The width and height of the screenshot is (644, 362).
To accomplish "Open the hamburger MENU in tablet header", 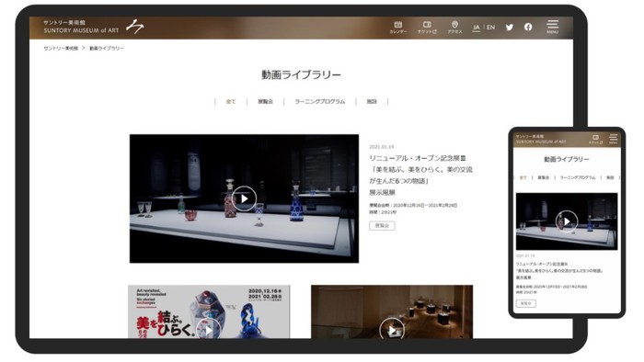I will 552,27.
